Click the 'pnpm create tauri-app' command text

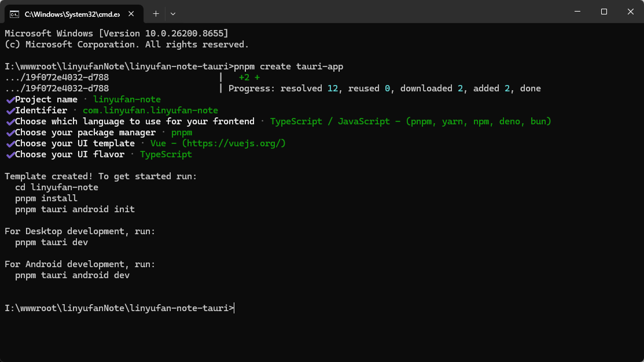pos(288,67)
